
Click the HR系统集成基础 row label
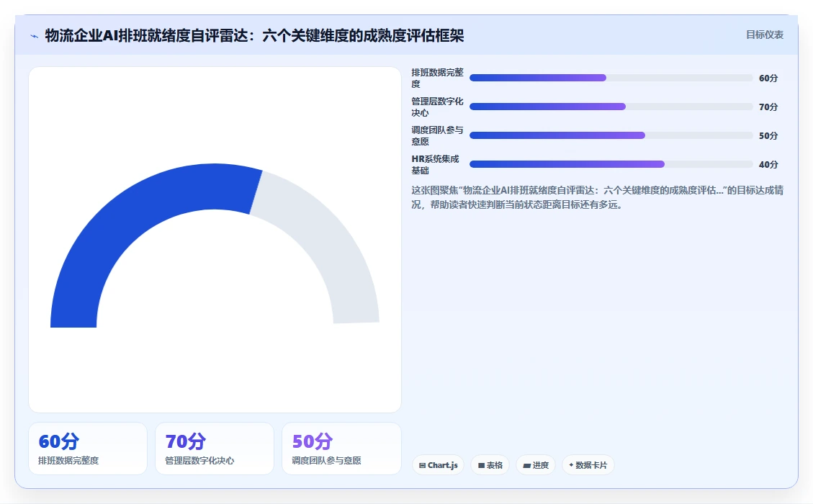[436, 164]
